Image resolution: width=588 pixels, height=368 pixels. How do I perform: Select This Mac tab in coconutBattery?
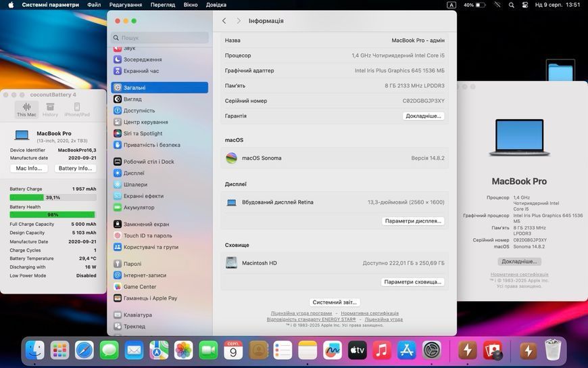click(26, 110)
